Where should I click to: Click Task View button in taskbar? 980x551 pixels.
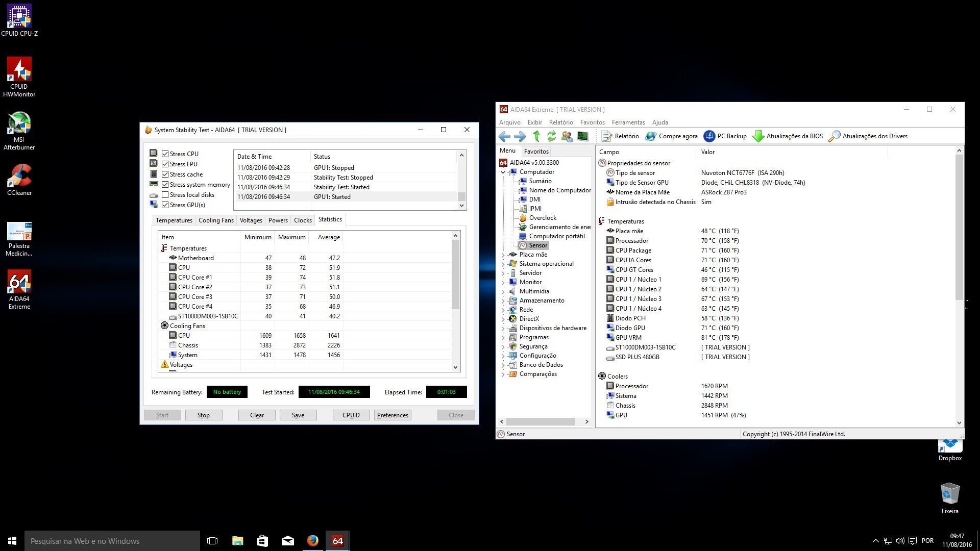click(x=212, y=541)
